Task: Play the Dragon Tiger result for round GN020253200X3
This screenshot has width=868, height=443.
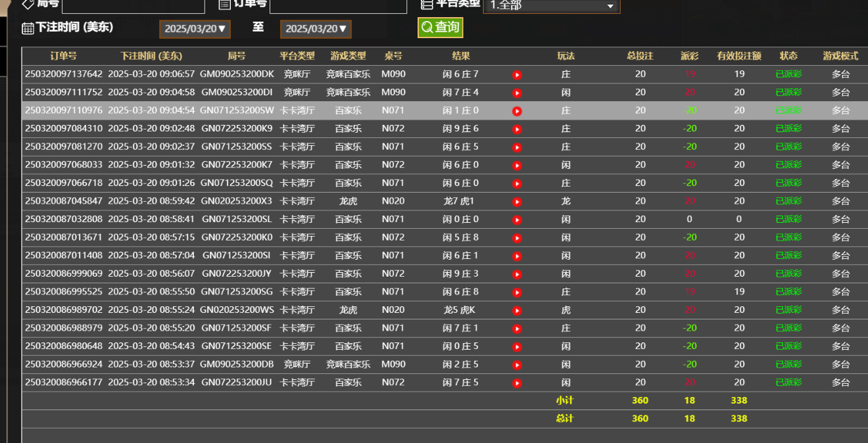Action: coord(517,202)
